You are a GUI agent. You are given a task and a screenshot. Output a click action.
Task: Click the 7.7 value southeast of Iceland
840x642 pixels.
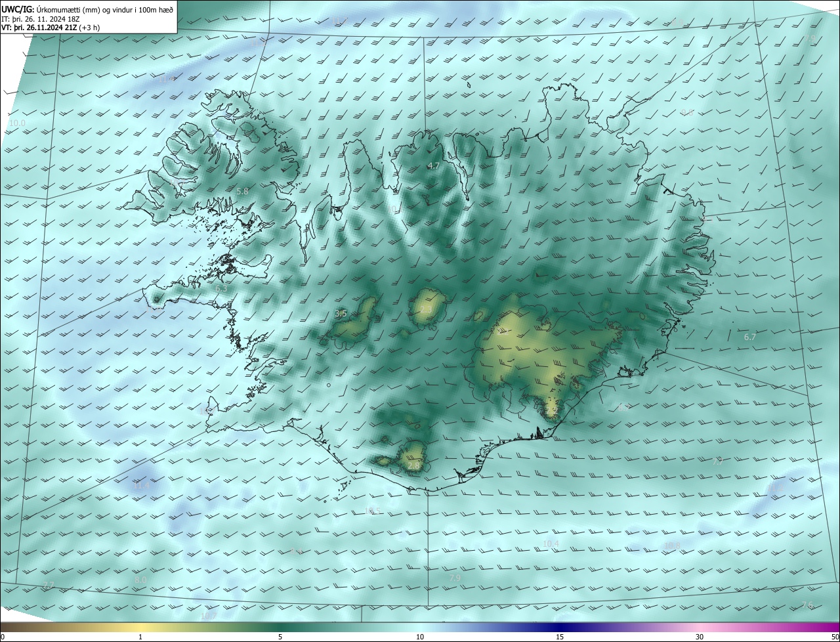(718, 462)
